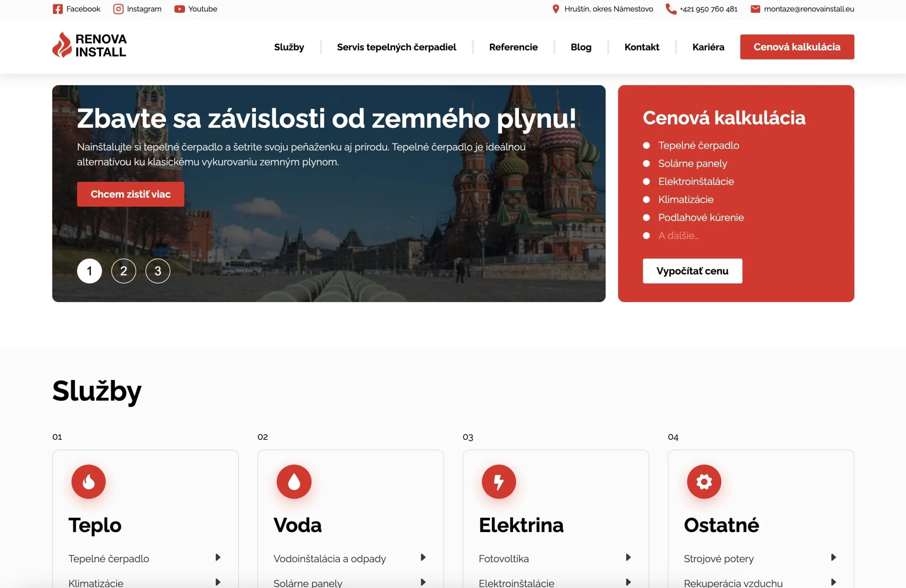Expand arrow next to Strojové potery

click(834, 558)
